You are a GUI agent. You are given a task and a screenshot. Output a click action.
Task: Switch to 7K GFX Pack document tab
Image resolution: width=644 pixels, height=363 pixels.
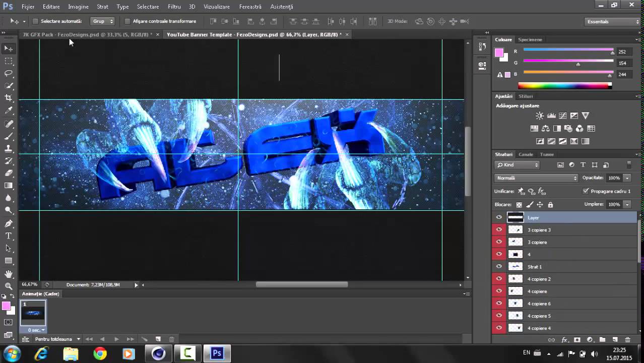pyautogui.click(x=88, y=35)
